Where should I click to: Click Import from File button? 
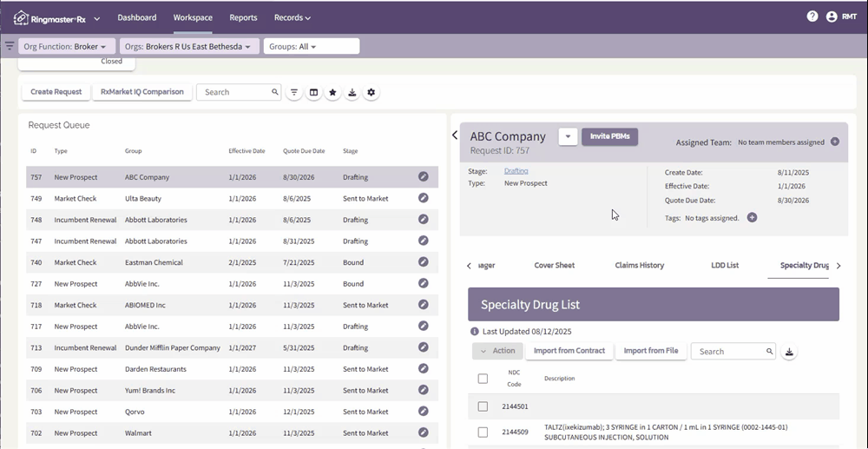pos(651,351)
